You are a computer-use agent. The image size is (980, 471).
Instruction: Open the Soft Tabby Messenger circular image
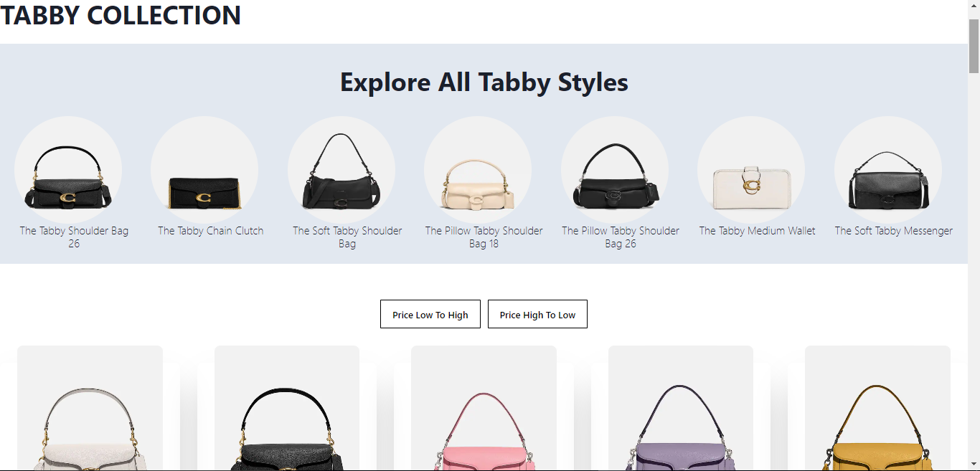pos(888,170)
